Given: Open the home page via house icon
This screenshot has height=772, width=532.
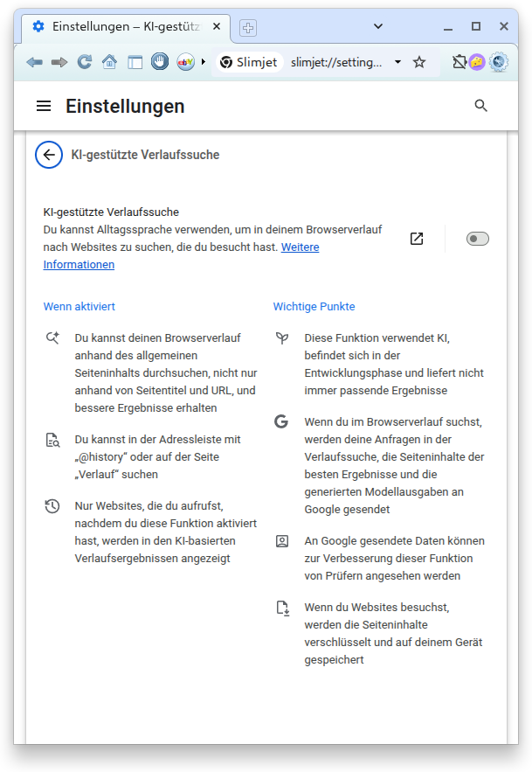Looking at the screenshot, I should [109, 62].
